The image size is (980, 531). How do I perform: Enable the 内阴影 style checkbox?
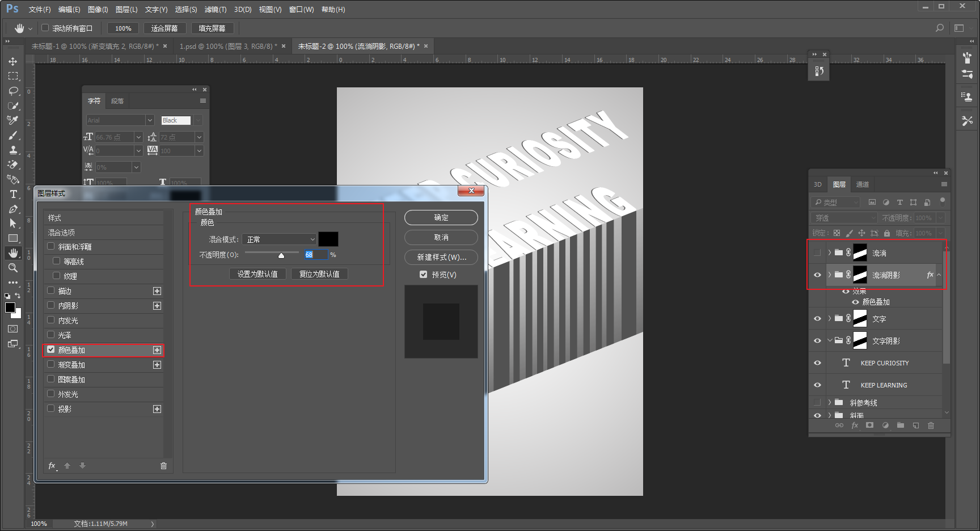[51, 305]
